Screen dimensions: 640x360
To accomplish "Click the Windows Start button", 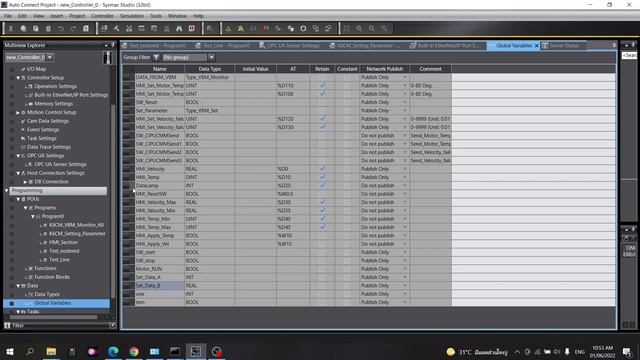I will [x=10, y=351].
